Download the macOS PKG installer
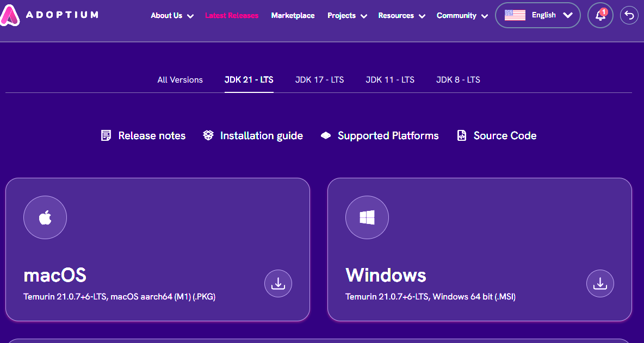The image size is (644, 343). [x=278, y=284]
